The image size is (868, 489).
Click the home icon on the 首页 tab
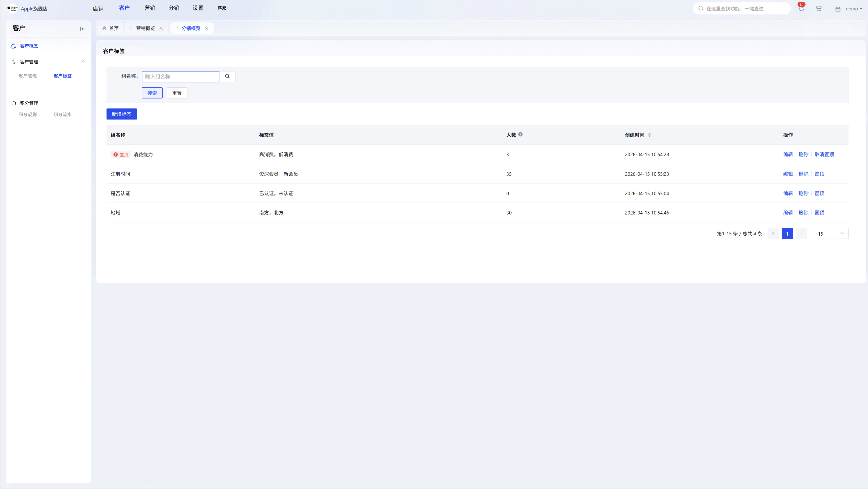104,28
